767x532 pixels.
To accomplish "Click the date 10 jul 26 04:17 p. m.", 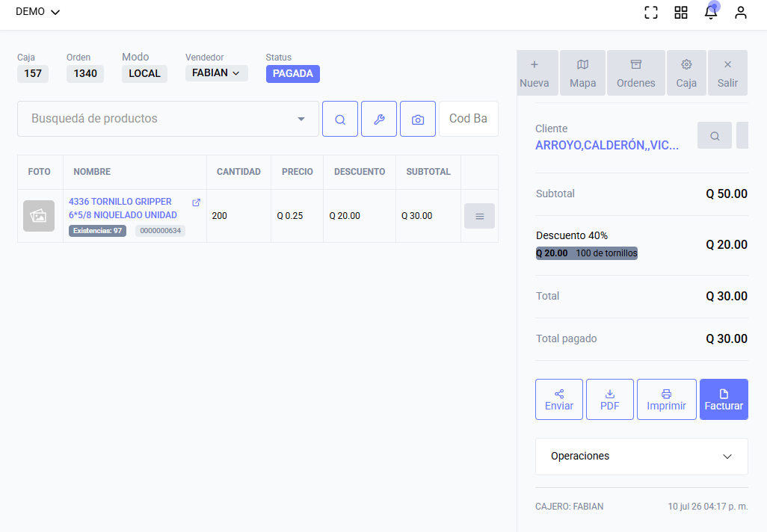I will click(708, 507).
